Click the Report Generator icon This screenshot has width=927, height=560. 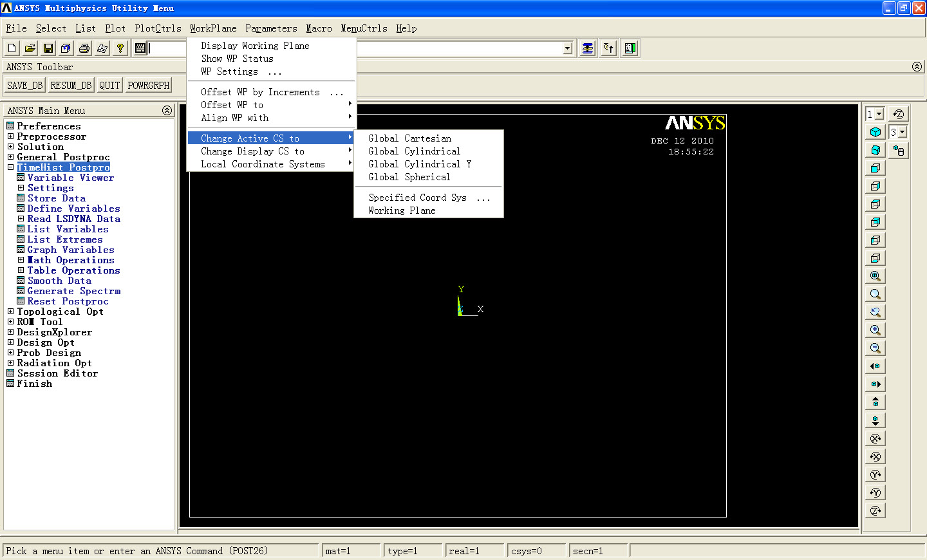tap(102, 48)
